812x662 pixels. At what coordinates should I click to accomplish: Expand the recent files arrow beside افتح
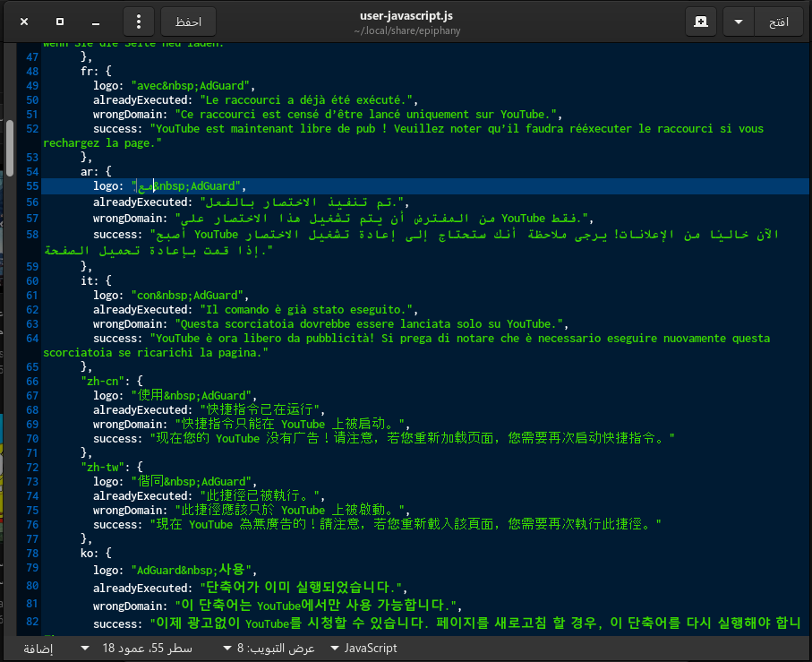coord(739,21)
